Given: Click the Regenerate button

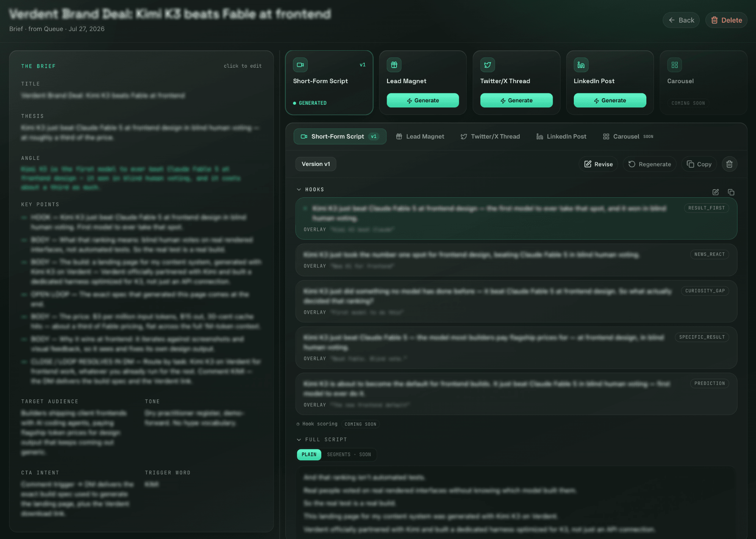Looking at the screenshot, I should (649, 164).
